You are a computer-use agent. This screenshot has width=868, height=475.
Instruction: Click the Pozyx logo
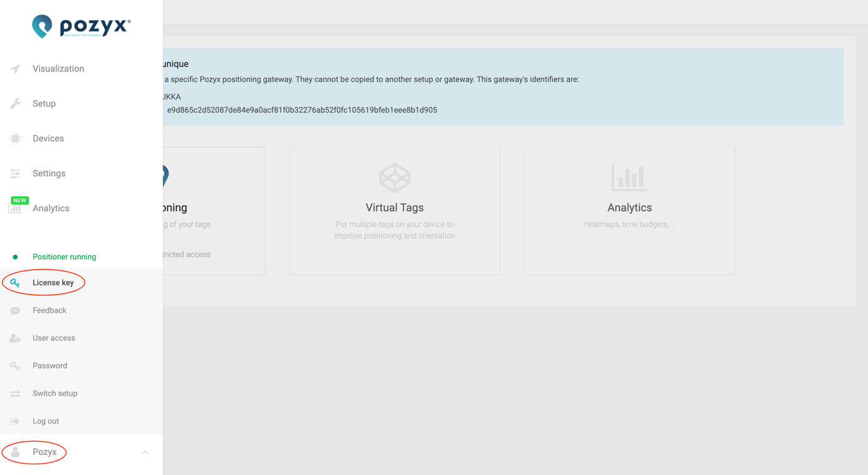81,26
